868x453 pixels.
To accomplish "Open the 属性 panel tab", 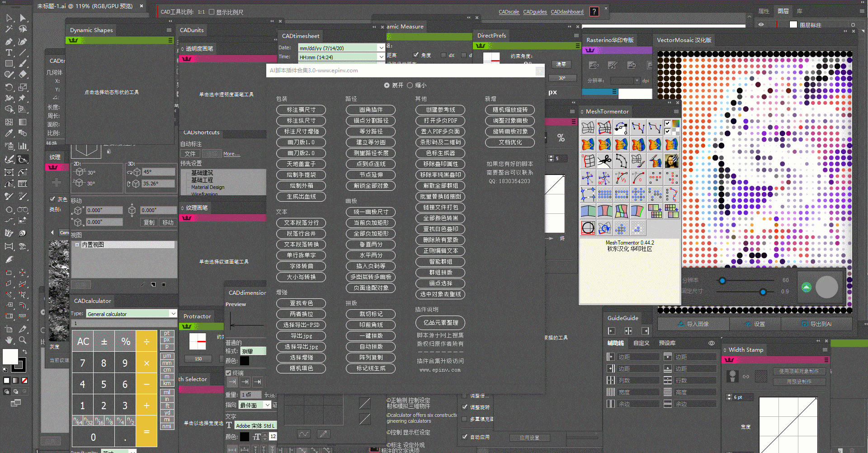I will click(764, 11).
